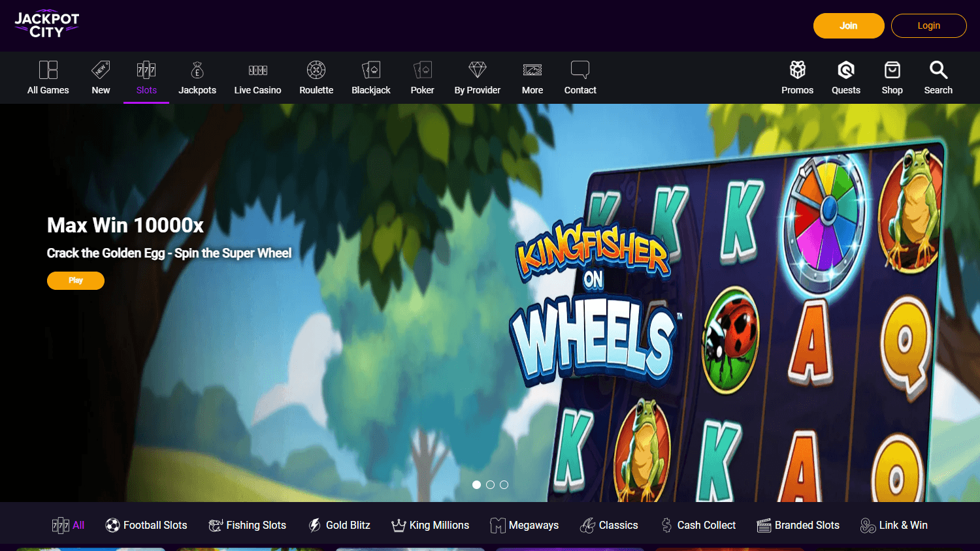The image size is (980, 551).
Task: Click the Crack the Golden Egg subtitle
Action: coord(169,253)
